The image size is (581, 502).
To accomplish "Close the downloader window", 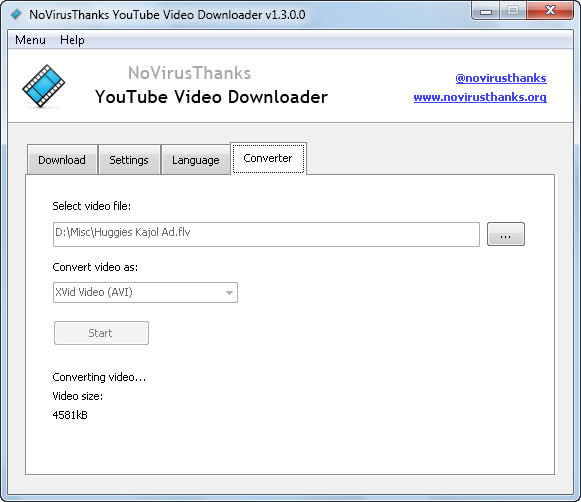I will point(550,11).
